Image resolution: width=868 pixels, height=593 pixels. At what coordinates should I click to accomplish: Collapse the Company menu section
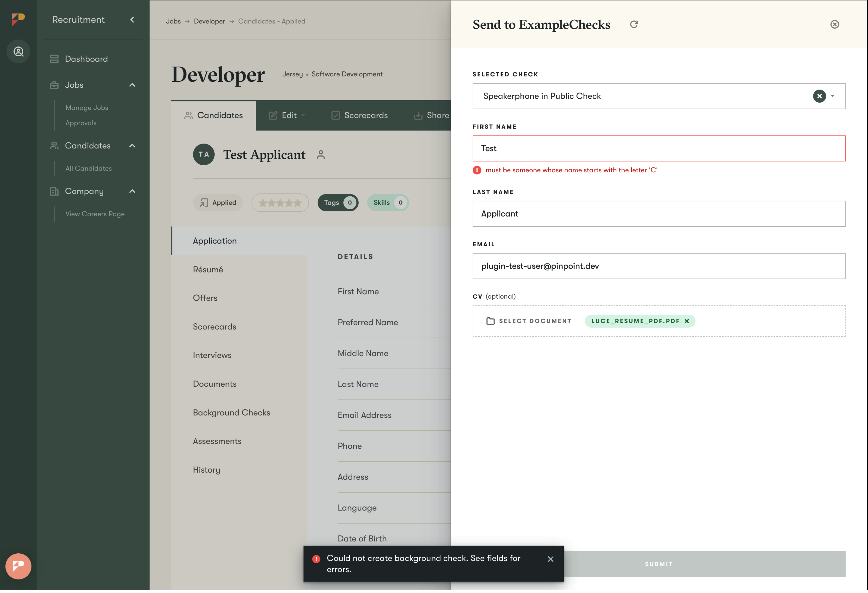point(132,191)
